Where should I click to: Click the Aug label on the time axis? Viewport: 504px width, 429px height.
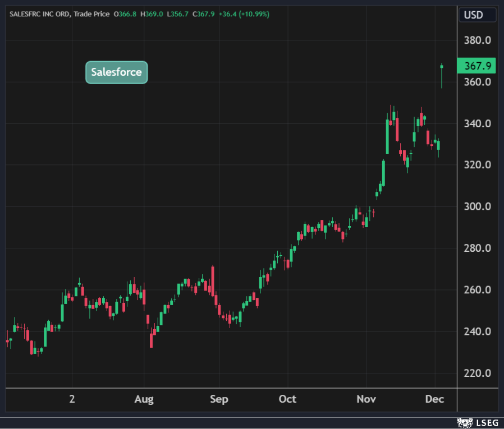click(x=144, y=399)
